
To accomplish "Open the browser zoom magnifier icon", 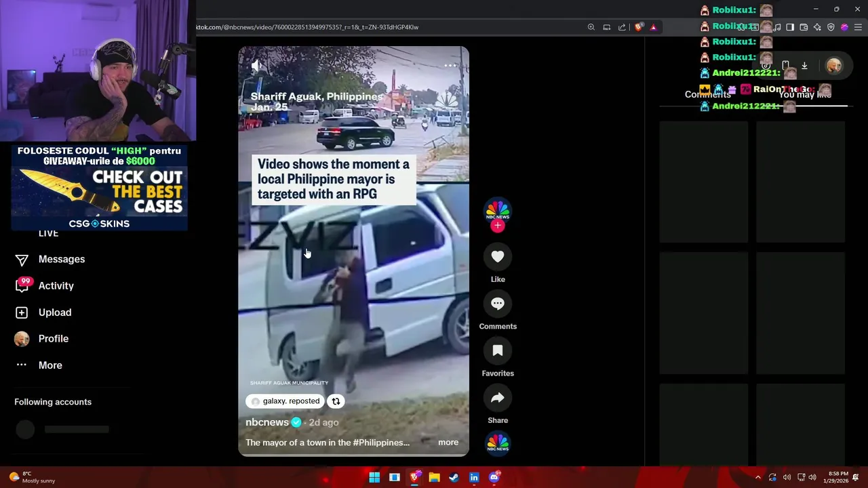I will pyautogui.click(x=591, y=27).
